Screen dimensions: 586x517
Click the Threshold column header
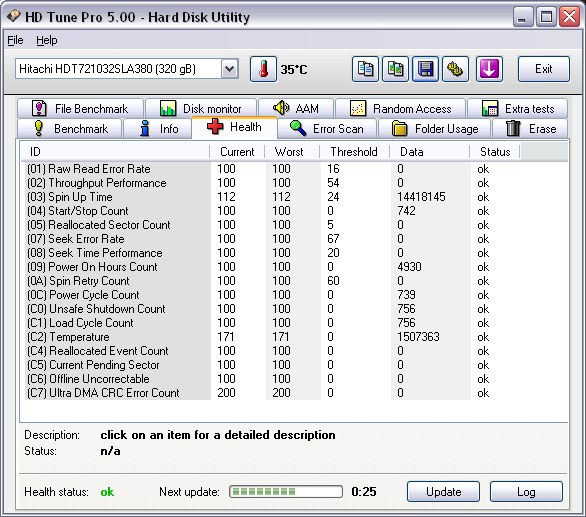(x=354, y=152)
